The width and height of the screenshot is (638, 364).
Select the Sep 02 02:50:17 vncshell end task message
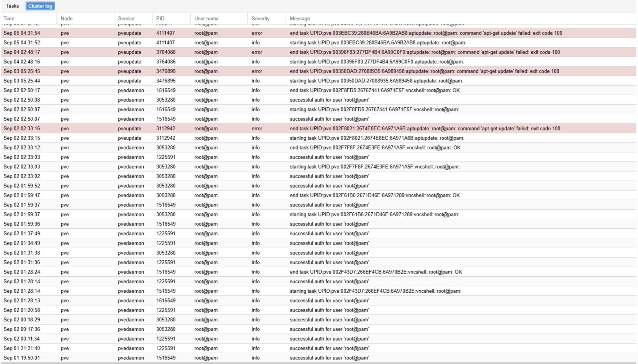375,91
